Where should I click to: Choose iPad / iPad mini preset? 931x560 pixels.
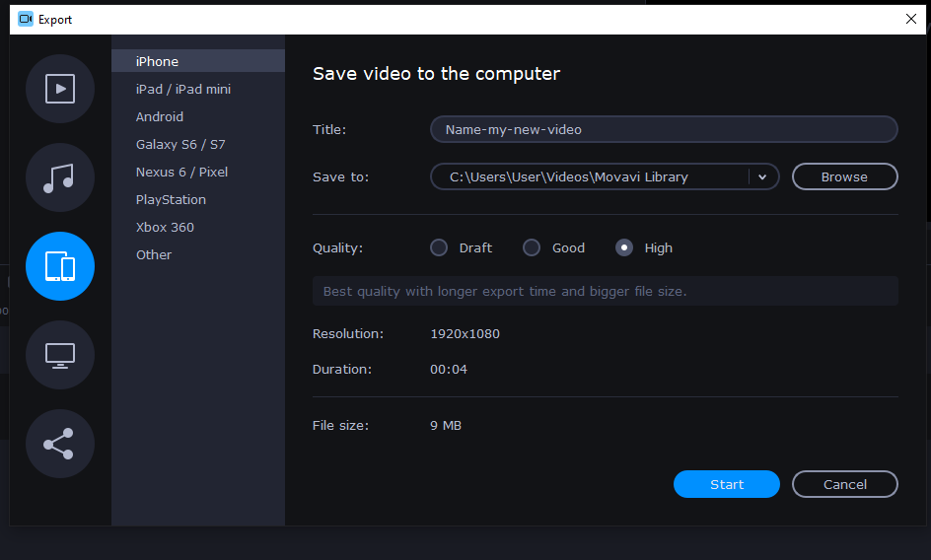pos(183,89)
